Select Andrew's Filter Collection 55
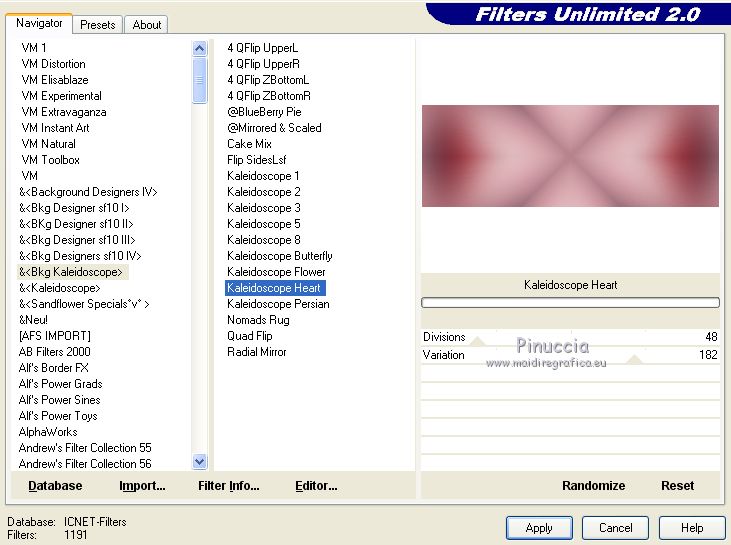This screenshot has height=545, width=731. [85, 448]
